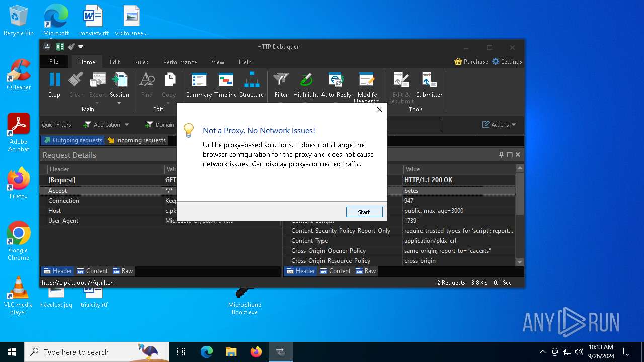This screenshot has height=362, width=644.
Task: Select the Host header row
Action: (160, 211)
